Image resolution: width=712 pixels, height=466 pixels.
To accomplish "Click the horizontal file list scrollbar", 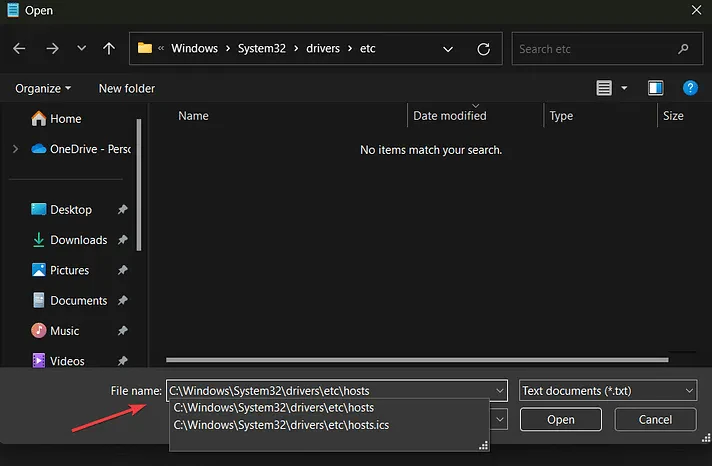I will [417, 359].
